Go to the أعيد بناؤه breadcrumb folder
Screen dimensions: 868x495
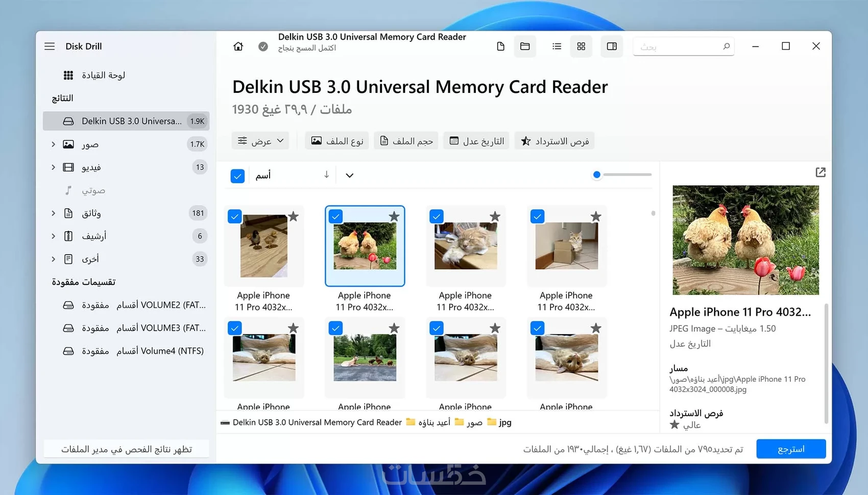428,423
